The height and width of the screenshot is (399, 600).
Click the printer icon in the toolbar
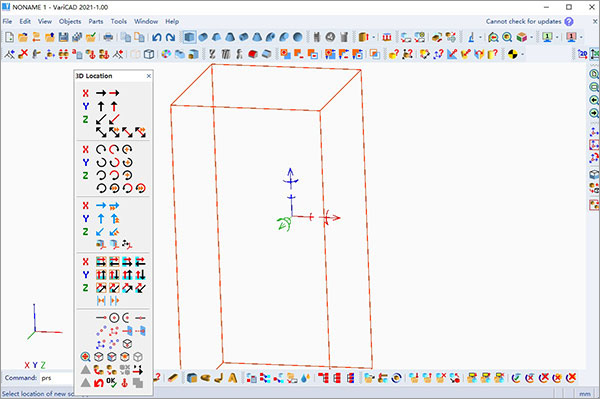[x=108, y=37]
